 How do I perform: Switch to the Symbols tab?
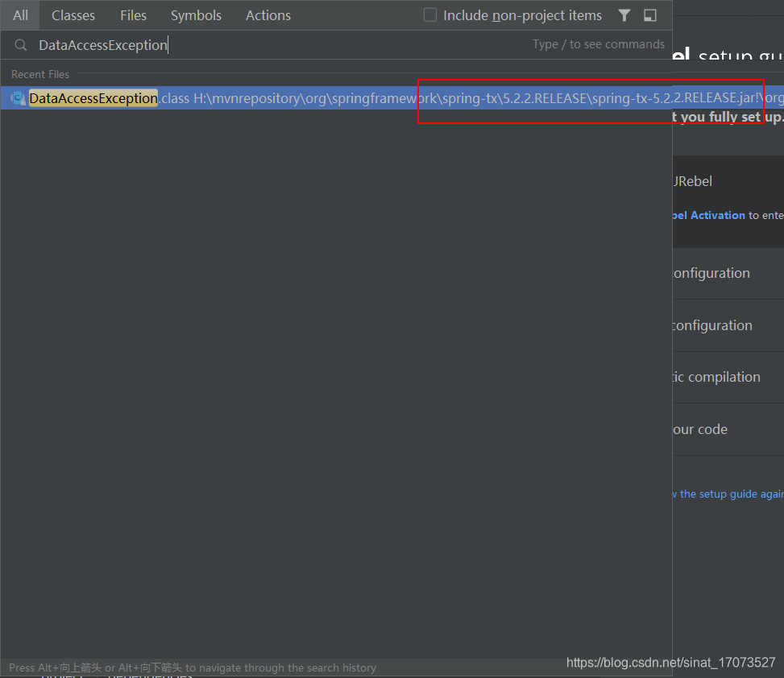coord(196,14)
